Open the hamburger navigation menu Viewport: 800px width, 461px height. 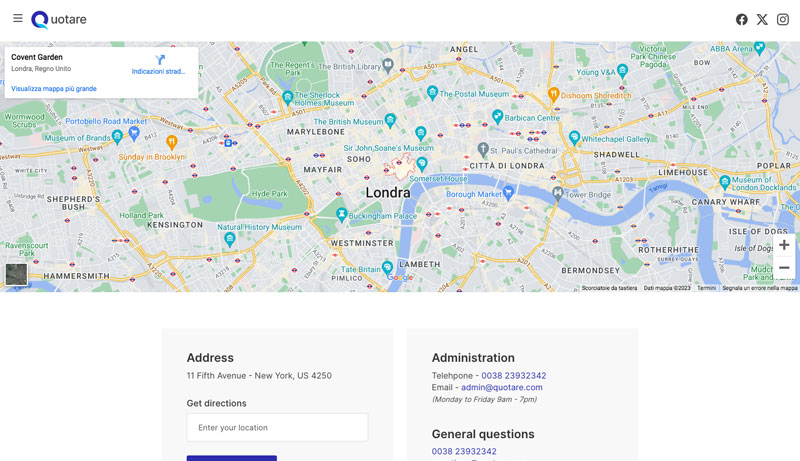coord(18,18)
